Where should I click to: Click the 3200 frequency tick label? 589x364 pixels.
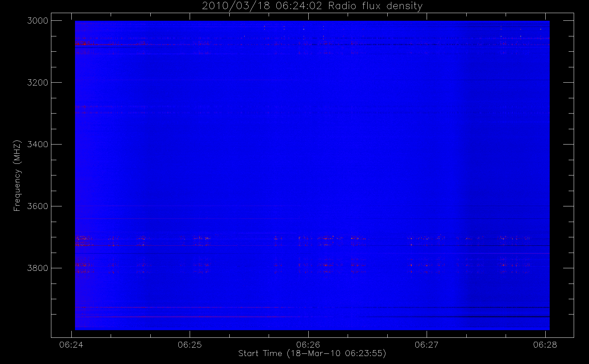pos(38,83)
